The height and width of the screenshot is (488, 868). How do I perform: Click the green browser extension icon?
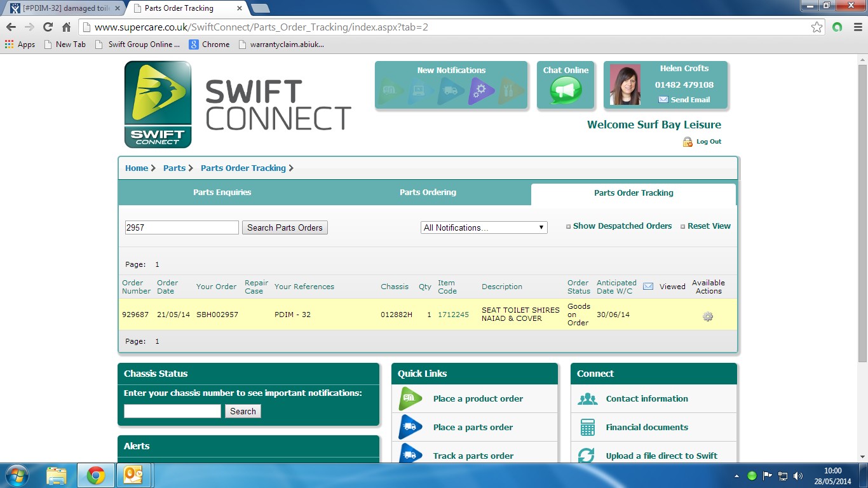(837, 27)
